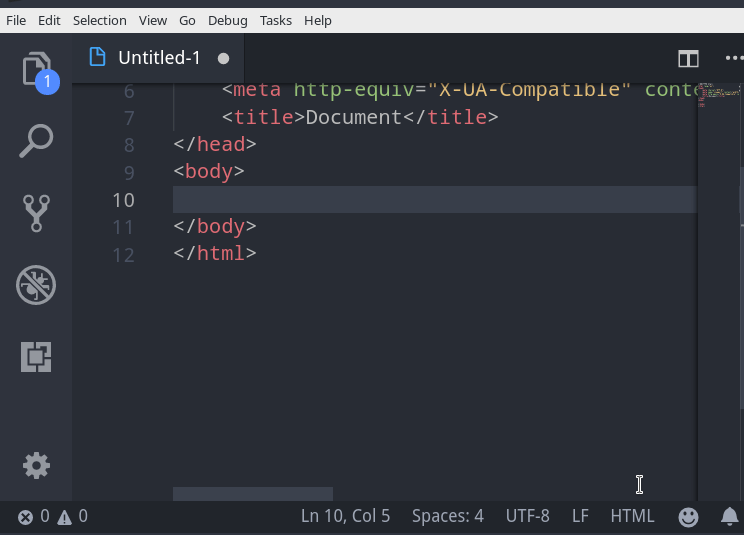Select the Untitled-1 editor tab
The height and width of the screenshot is (535, 744).
pyautogui.click(x=158, y=58)
